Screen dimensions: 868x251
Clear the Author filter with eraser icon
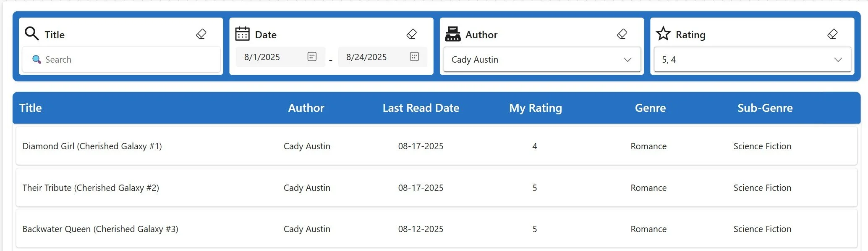click(x=622, y=34)
